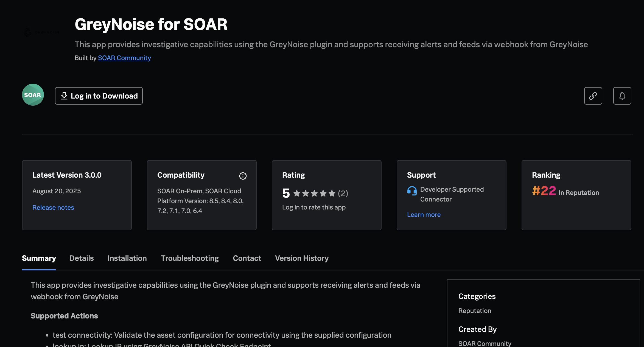644x347 pixels.
Task: Click the (2) rating count
Action: pos(343,194)
